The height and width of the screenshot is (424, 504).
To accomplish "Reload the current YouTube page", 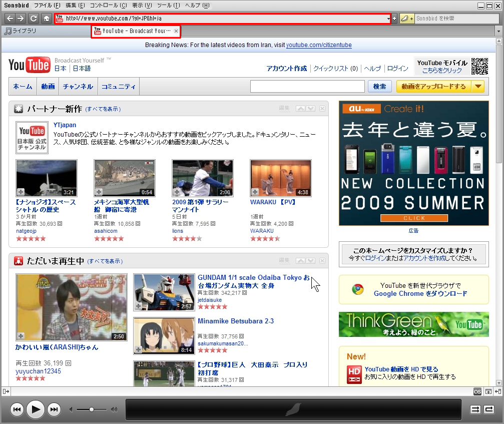I will [34, 19].
